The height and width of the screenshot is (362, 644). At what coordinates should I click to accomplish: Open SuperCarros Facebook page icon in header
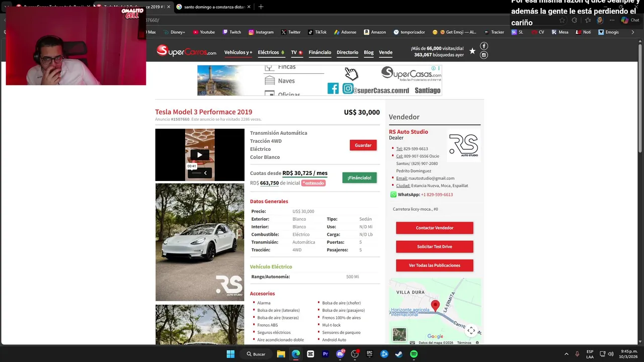point(484,46)
